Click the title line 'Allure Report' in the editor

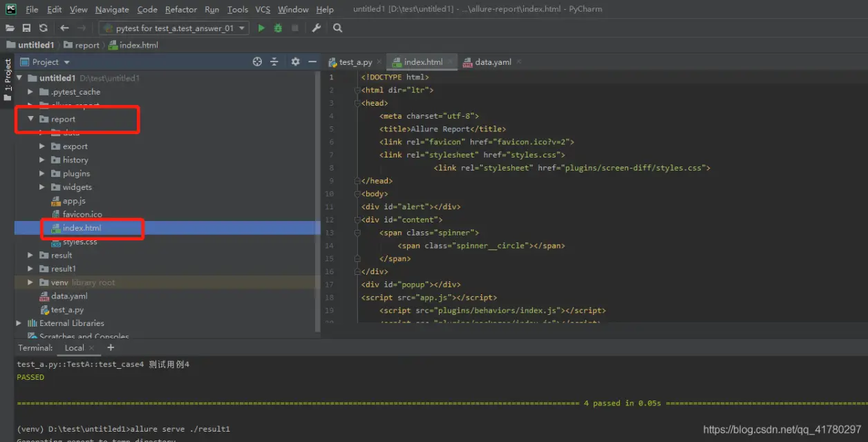442,129
